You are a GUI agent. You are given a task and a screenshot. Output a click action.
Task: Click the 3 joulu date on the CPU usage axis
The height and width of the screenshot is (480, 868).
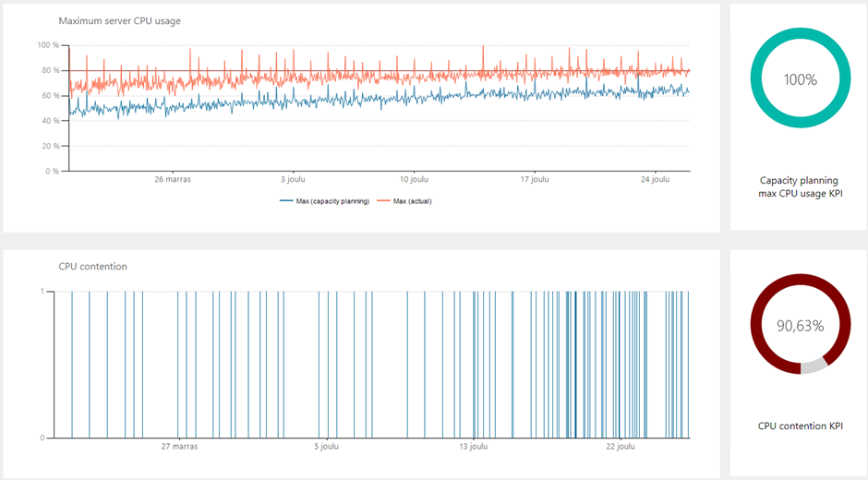click(295, 179)
